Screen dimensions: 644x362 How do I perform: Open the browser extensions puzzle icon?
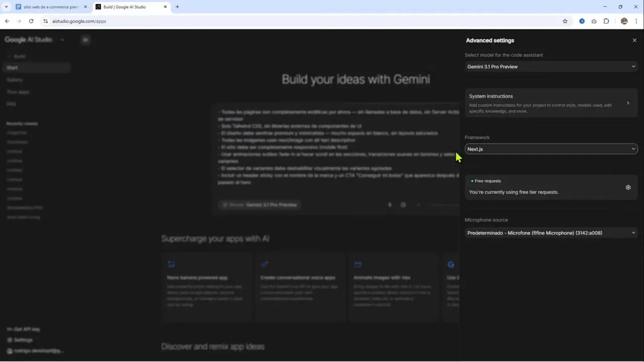[606, 21]
